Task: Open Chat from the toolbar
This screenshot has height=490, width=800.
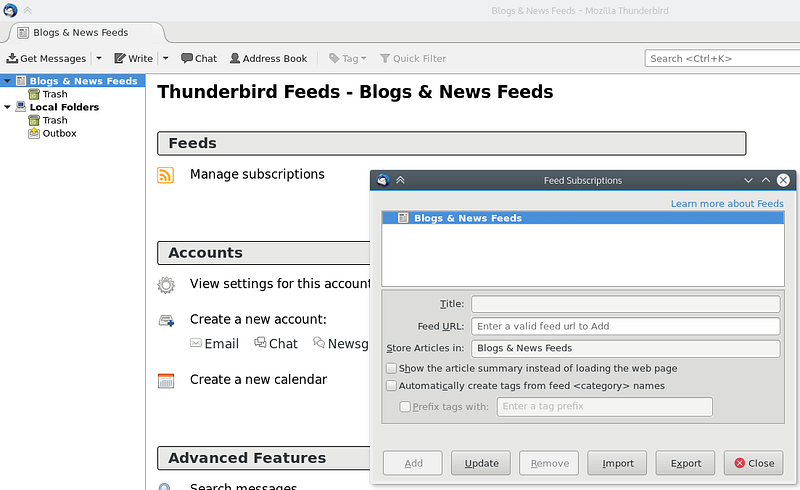Action: [198, 58]
